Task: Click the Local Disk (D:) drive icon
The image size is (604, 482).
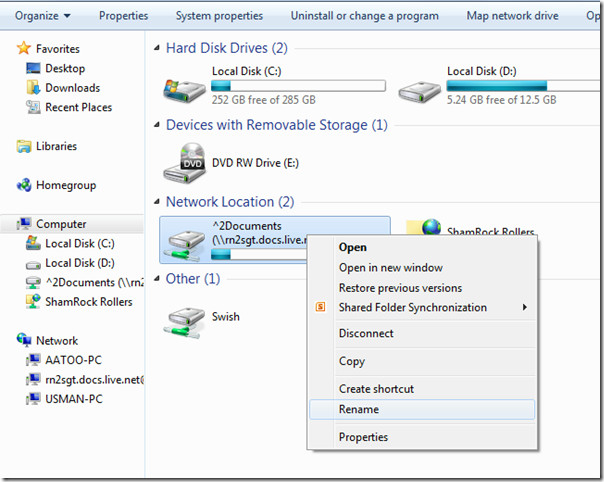Action: click(x=420, y=87)
